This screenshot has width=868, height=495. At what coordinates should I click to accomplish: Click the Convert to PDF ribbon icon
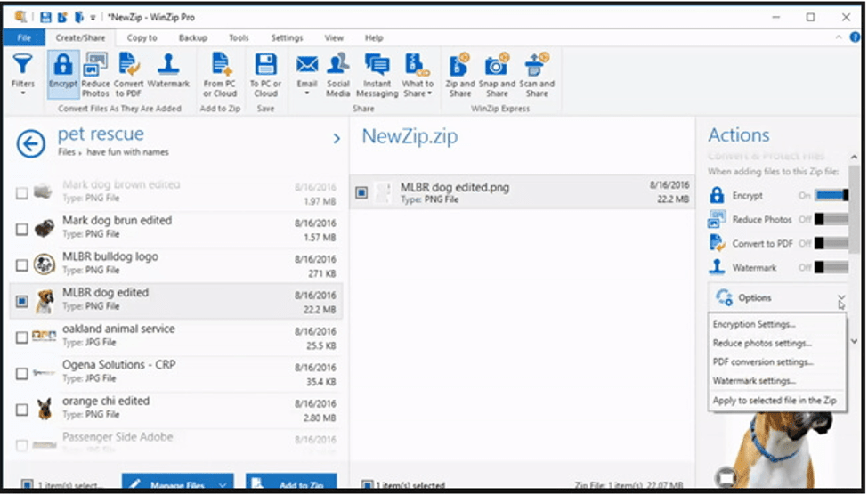pyautogui.click(x=129, y=68)
